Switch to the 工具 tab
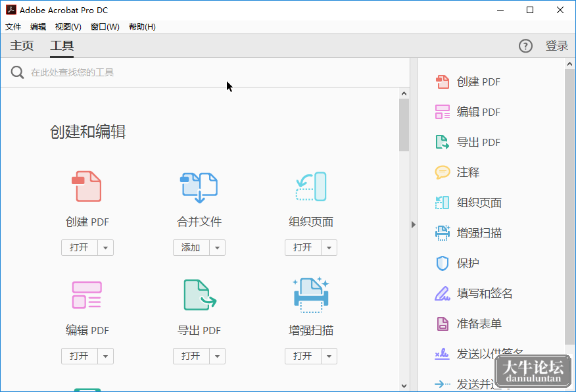This screenshot has width=576, height=392. [62, 45]
